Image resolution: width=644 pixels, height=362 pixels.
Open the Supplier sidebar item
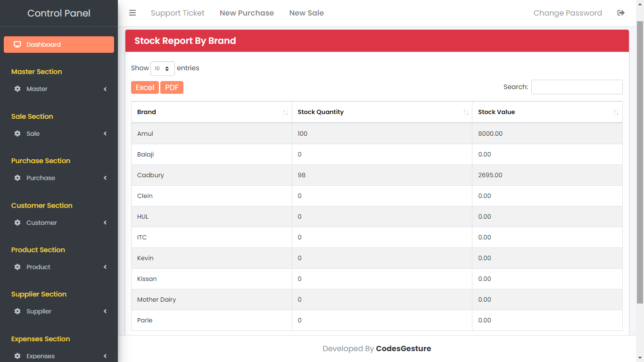[59, 311]
